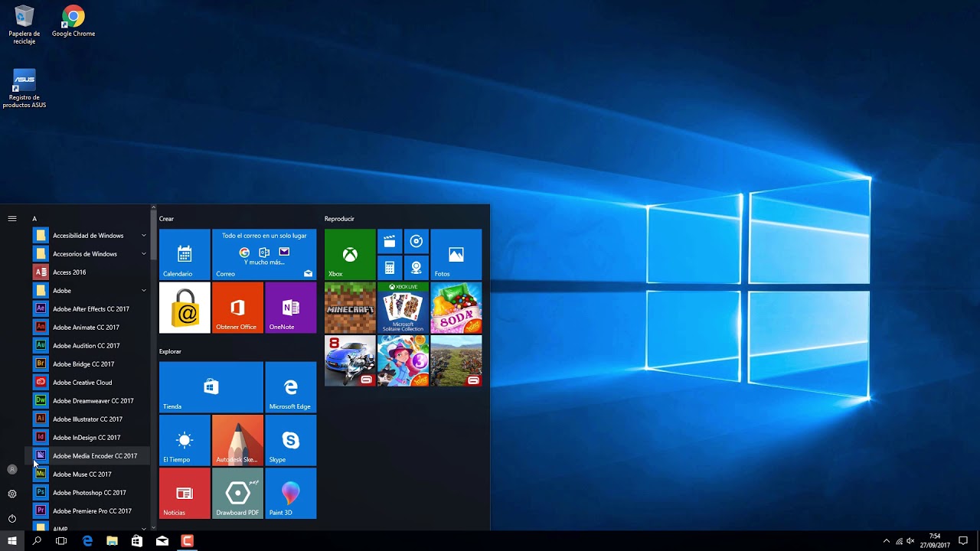Open the Calculator tile
Image resolution: width=980 pixels, height=551 pixels.
pos(389,268)
